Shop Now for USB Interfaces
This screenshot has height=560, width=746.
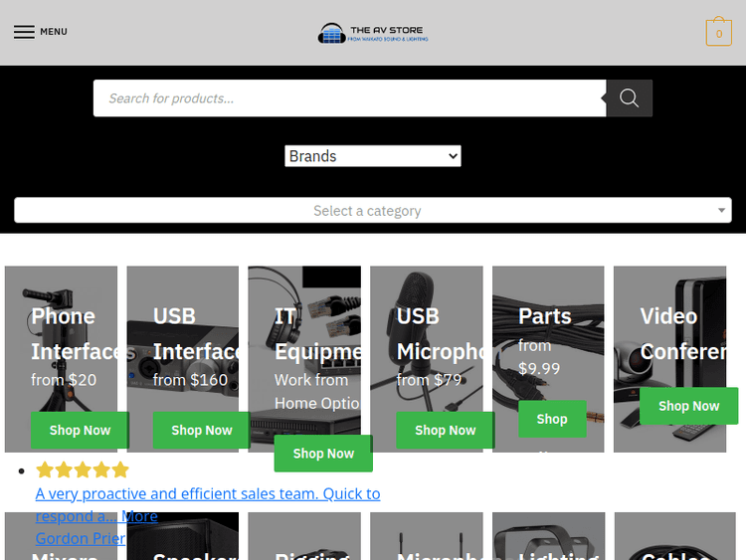[201, 430]
